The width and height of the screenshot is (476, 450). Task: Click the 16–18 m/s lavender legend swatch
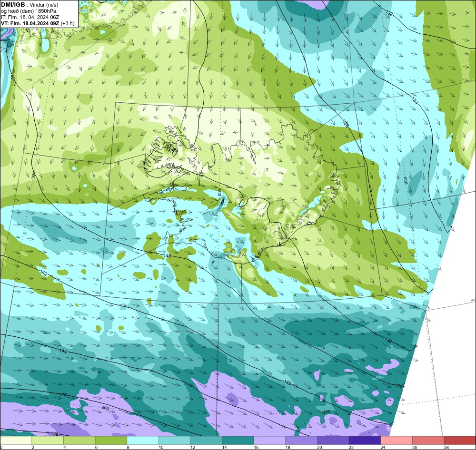(x=269, y=440)
